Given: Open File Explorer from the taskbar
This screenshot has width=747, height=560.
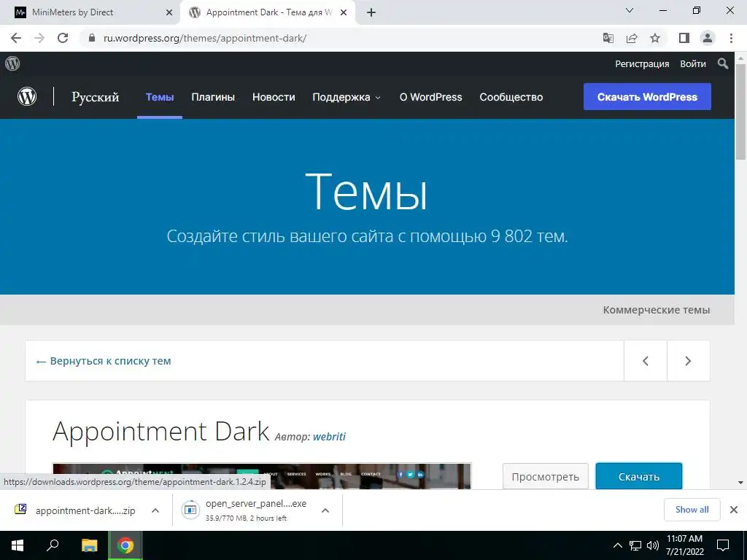Looking at the screenshot, I should pos(90,545).
